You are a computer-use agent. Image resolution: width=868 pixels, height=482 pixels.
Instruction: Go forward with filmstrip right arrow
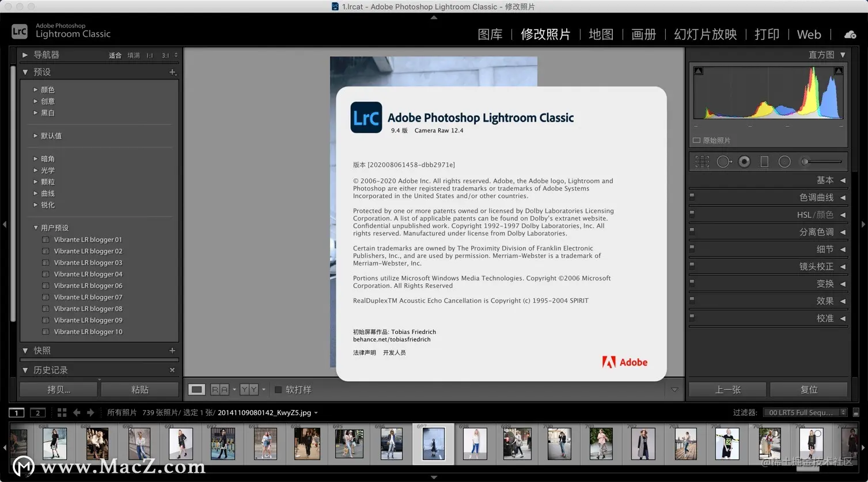90,412
